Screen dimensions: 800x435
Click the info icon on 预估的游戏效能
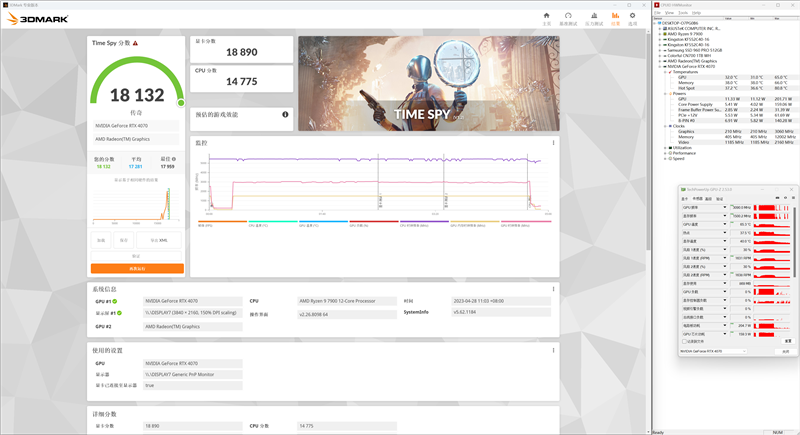tap(285, 114)
